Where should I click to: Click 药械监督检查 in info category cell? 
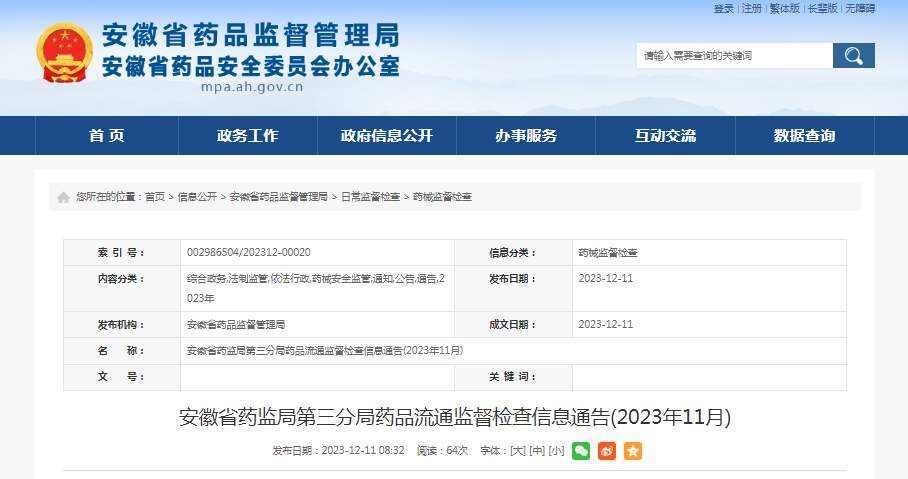coord(608,253)
